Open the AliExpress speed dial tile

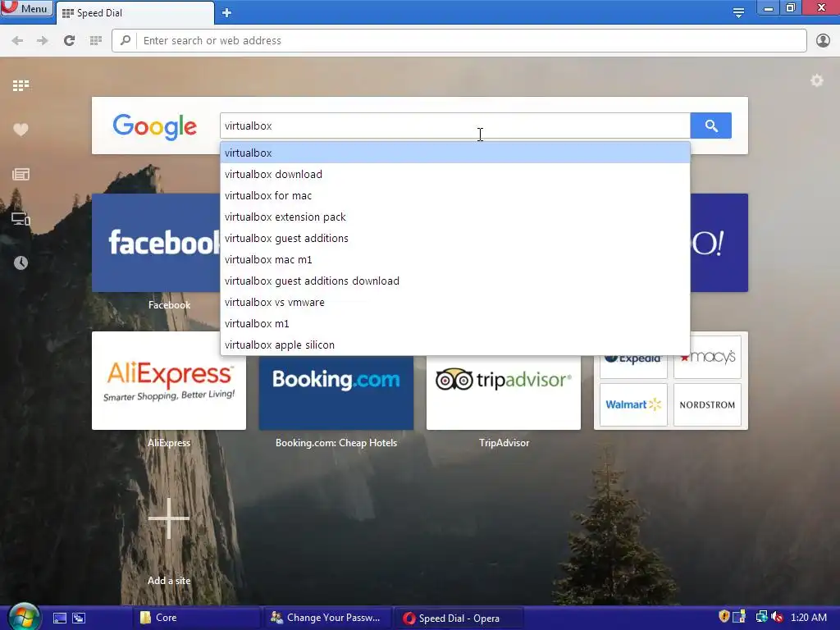tap(169, 381)
